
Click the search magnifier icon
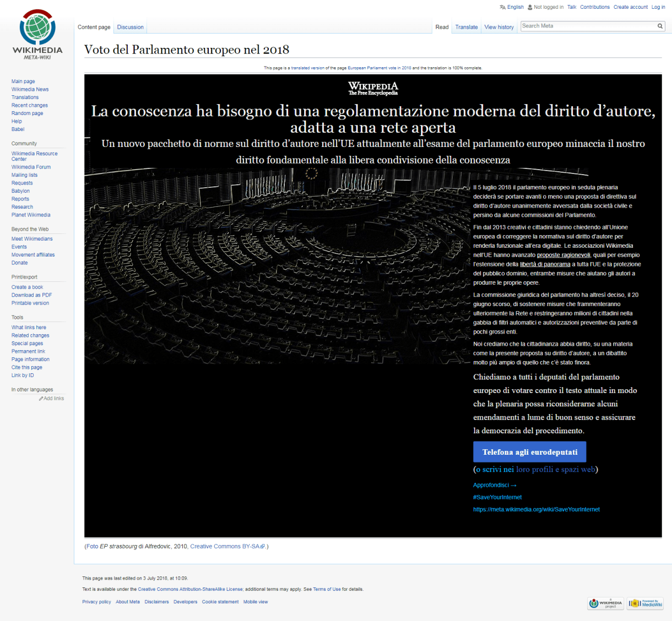tap(660, 26)
